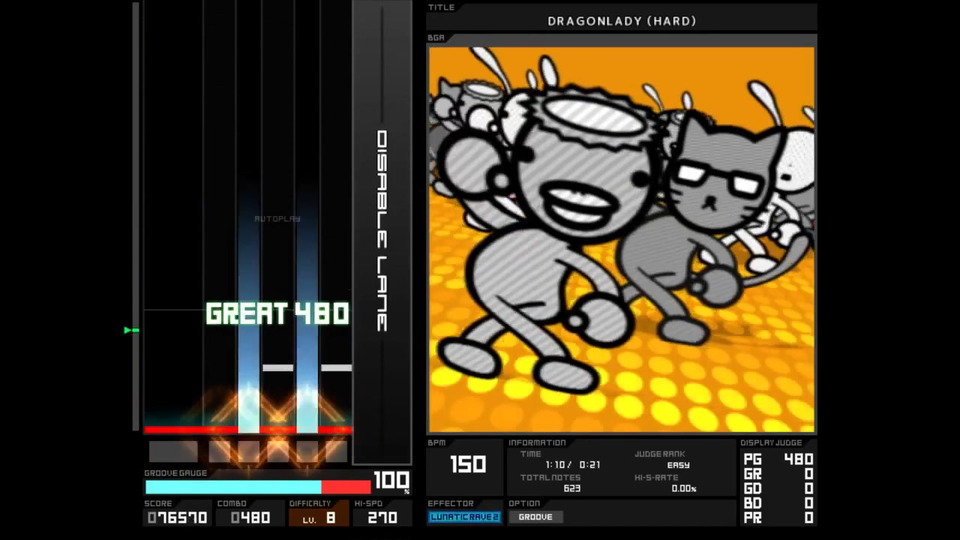Click the HI-S-RATE value 0.00%
This screenshot has width=960, height=540.
(x=683, y=489)
